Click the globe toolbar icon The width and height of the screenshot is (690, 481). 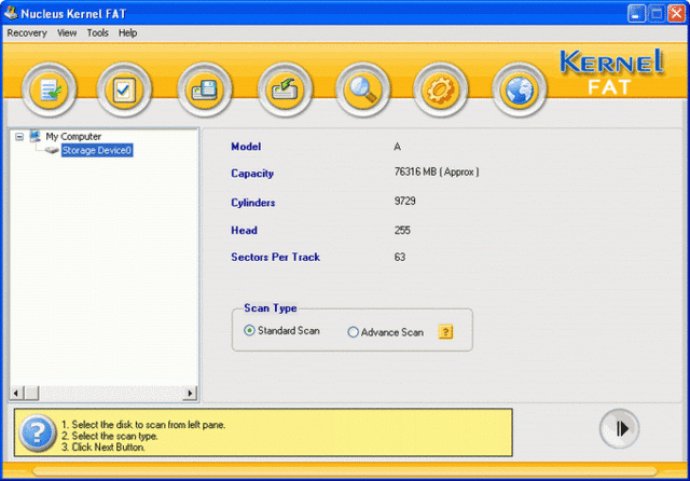[x=519, y=90]
